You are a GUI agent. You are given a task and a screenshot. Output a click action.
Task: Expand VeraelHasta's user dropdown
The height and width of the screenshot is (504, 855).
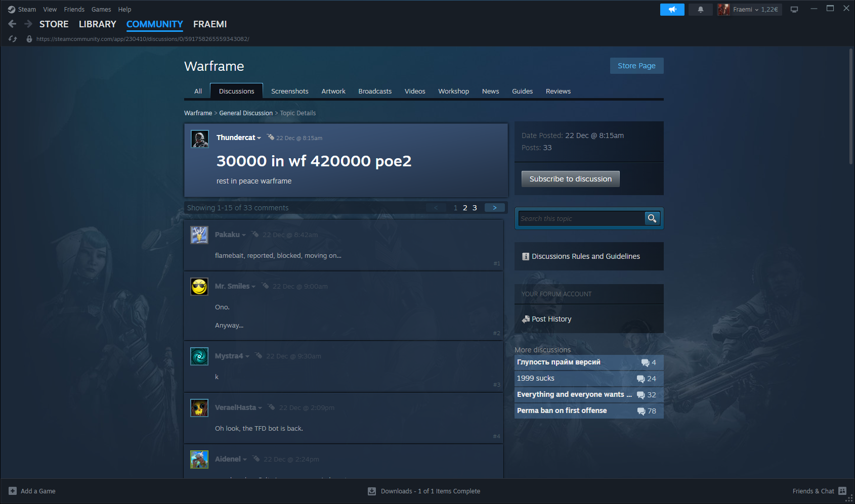pyautogui.click(x=260, y=408)
